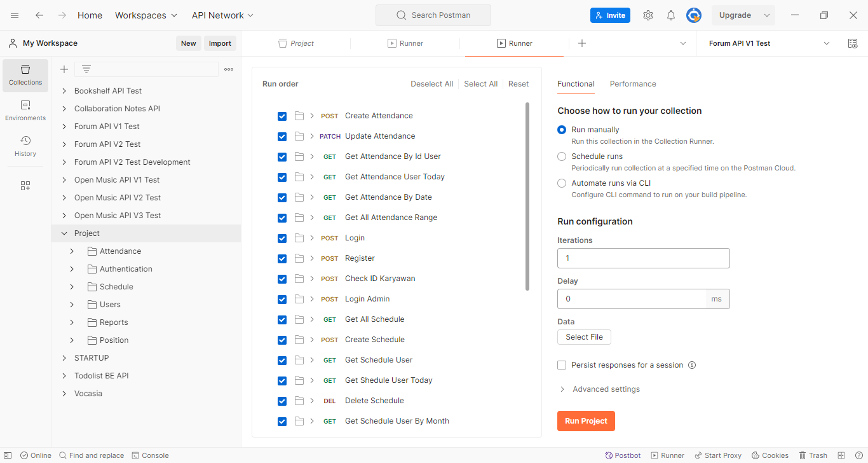Open Postbot in the status bar

[x=623, y=455]
